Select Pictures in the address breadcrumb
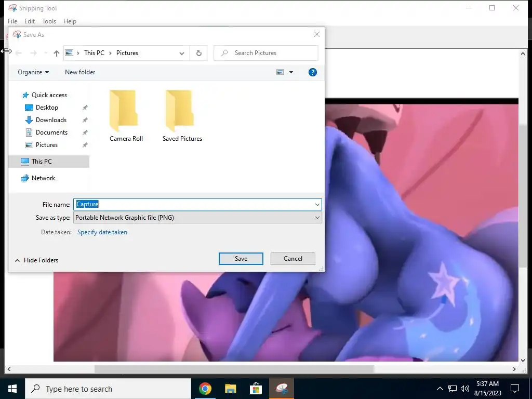 127,53
